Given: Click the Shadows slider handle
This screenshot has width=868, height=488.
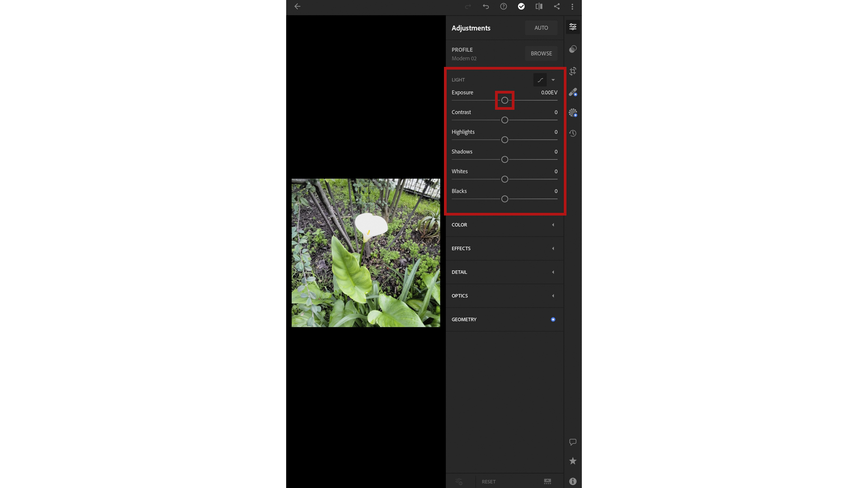Looking at the screenshot, I should pyautogui.click(x=505, y=160).
